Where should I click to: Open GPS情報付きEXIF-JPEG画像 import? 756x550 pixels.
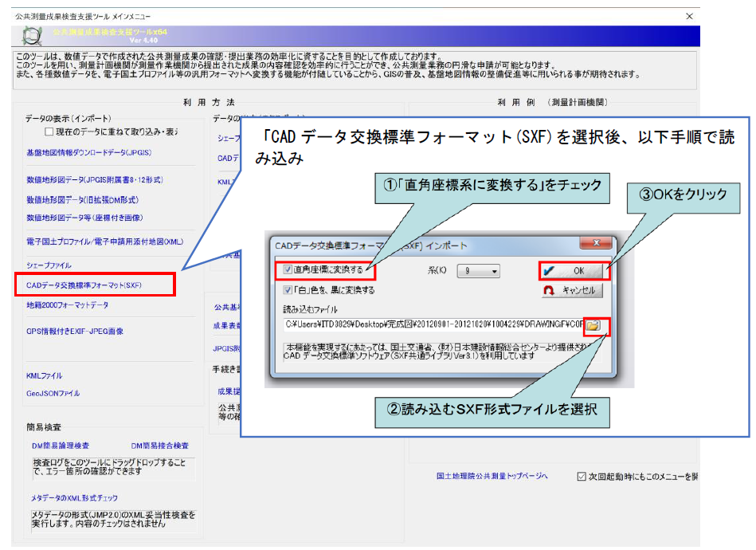75,332
